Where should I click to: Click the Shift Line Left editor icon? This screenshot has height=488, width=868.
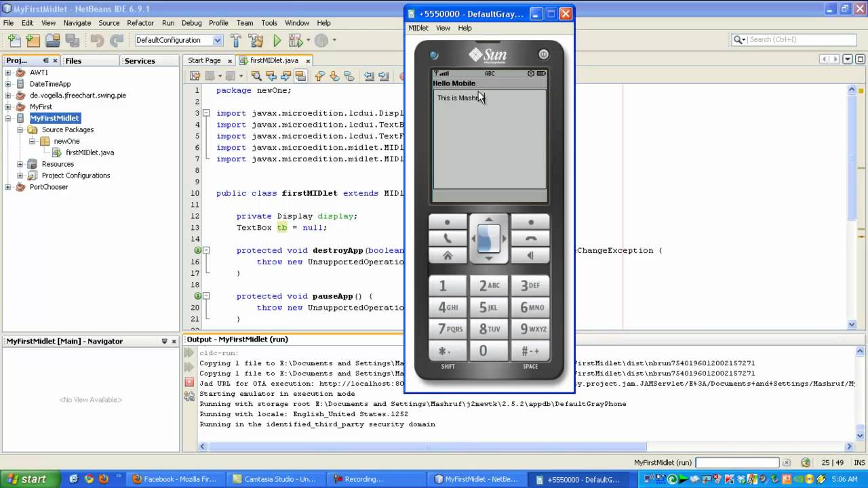click(x=369, y=76)
